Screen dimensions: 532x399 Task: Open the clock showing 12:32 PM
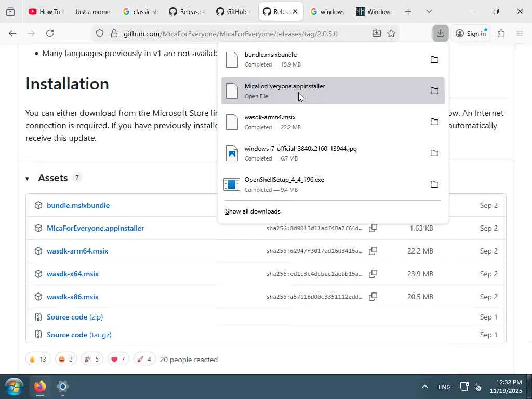[x=506, y=387]
